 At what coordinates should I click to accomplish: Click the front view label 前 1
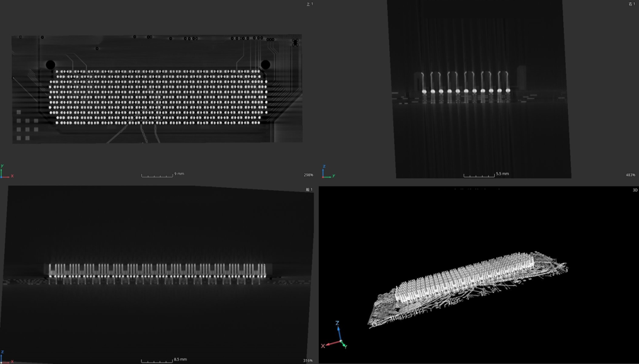pyautogui.click(x=309, y=190)
